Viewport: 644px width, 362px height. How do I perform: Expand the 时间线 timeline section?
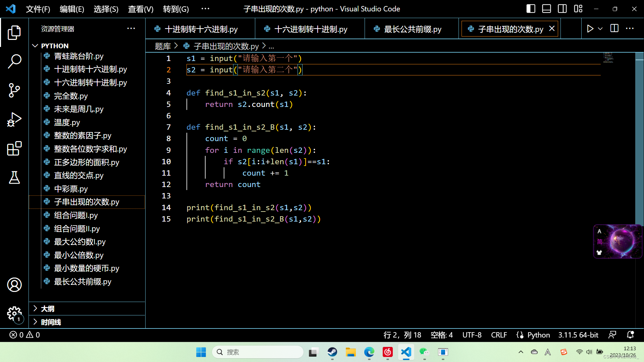(x=87, y=322)
